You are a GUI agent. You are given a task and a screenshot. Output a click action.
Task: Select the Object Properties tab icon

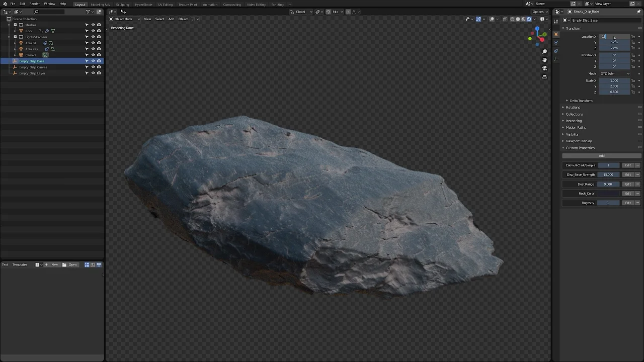click(556, 34)
